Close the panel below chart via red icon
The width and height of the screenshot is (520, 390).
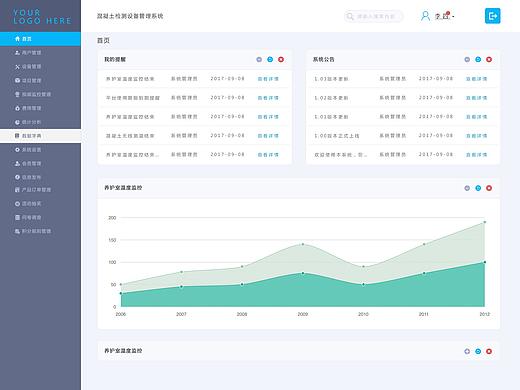coord(489,351)
